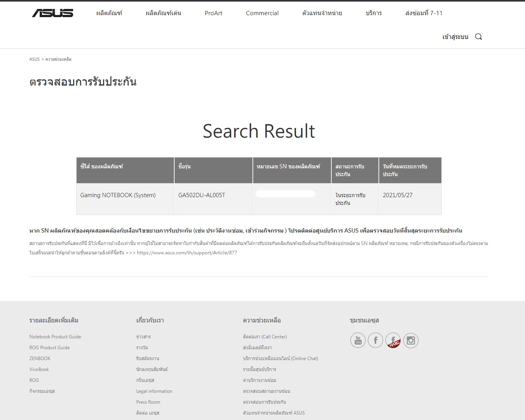
Task: Open the ส่งซ่อมที่ 7-11 menu item
Action: click(424, 13)
